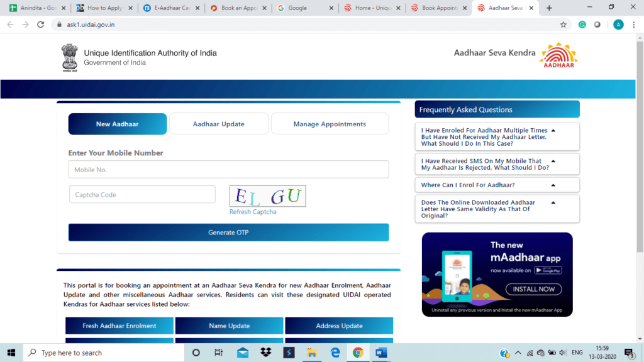
Task: Expand 'Where Can I Enrol For Aadhaar?' question
Action: pyautogui.click(x=497, y=185)
